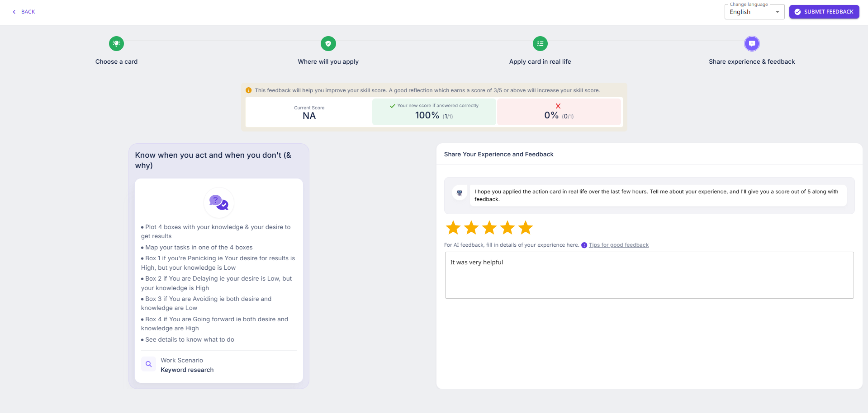Click the dropdown arrow beside English
The image size is (868, 413).
click(x=778, y=12)
